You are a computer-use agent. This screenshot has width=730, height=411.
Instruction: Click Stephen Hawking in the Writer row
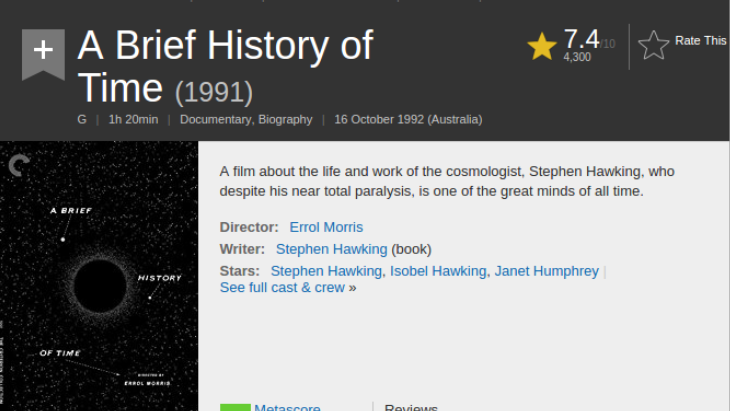331,249
